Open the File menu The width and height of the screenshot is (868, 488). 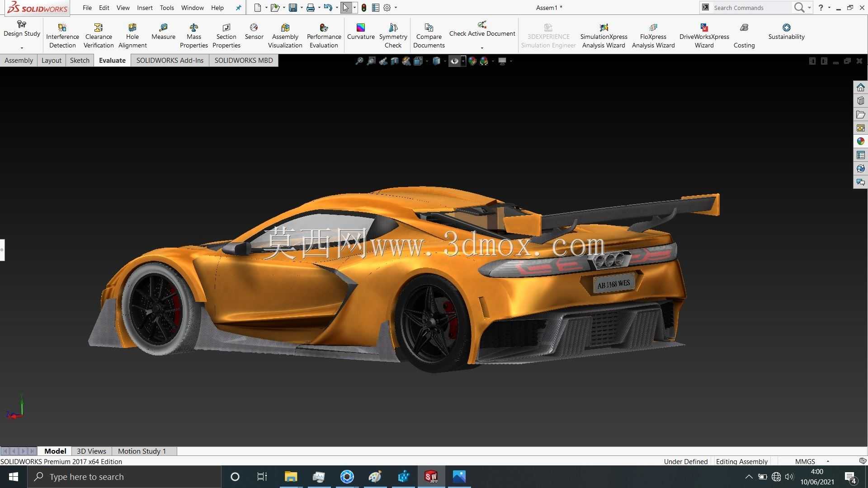pyautogui.click(x=87, y=8)
